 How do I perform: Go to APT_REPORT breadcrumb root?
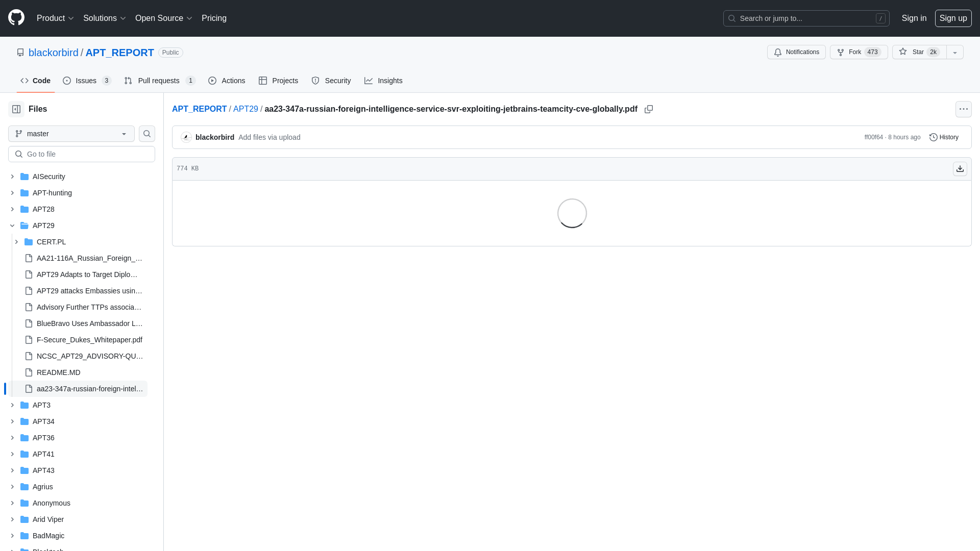click(x=199, y=109)
